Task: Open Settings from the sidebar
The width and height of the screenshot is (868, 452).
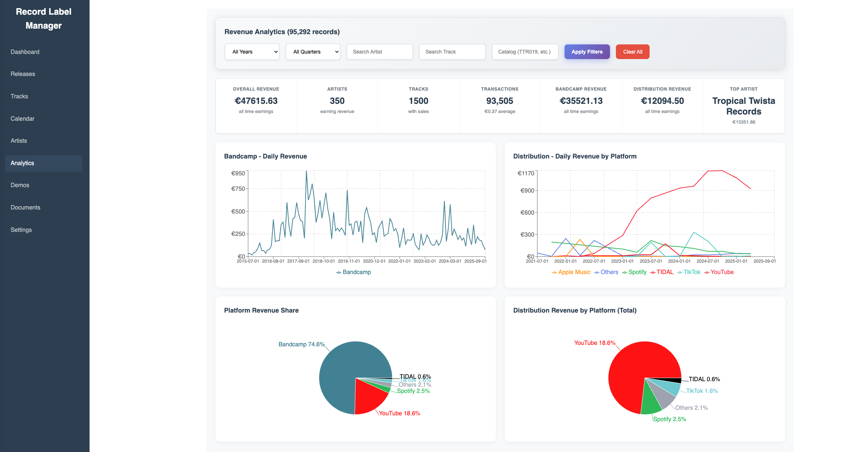Action: (21, 230)
